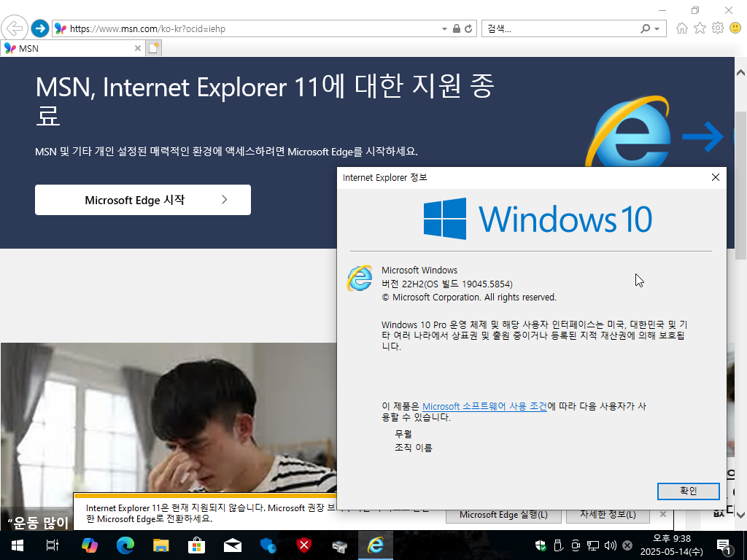Click the blue Forward arrow button
This screenshot has height=560, width=747.
point(40,28)
